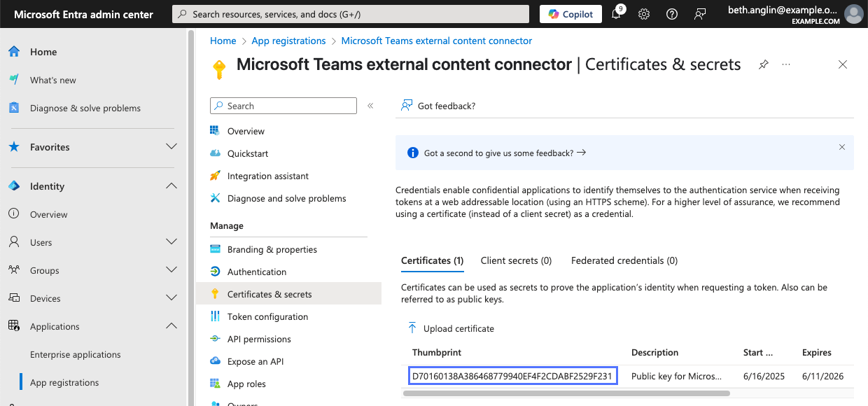Image resolution: width=868 pixels, height=406 pixels.
Task: Click the top bar feedback person icon
Action: tap(699, 14)
